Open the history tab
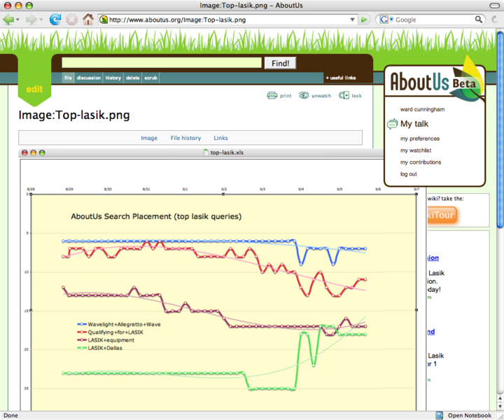Viewport: 504px width, 420px height. 113,78
